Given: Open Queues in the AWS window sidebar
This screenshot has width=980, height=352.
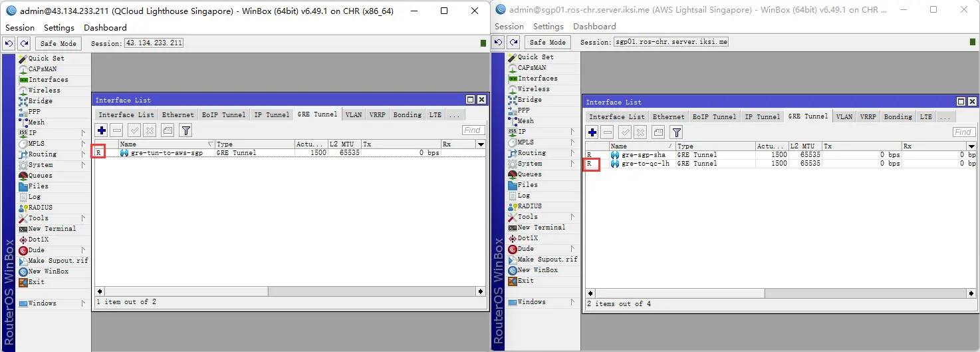Looking at the screenshot, I should 529,174.
